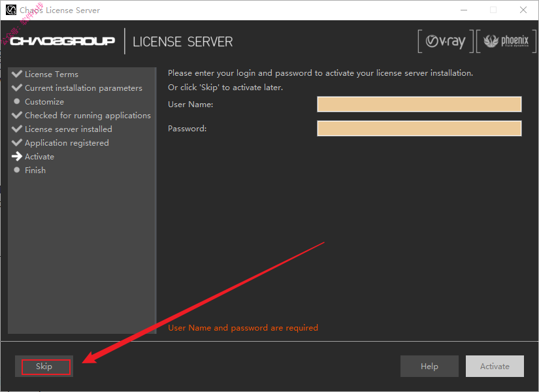The width and height of the screenshot is (539, 392).
Task: Focus the User Name input field
Action: coord(419,104)
